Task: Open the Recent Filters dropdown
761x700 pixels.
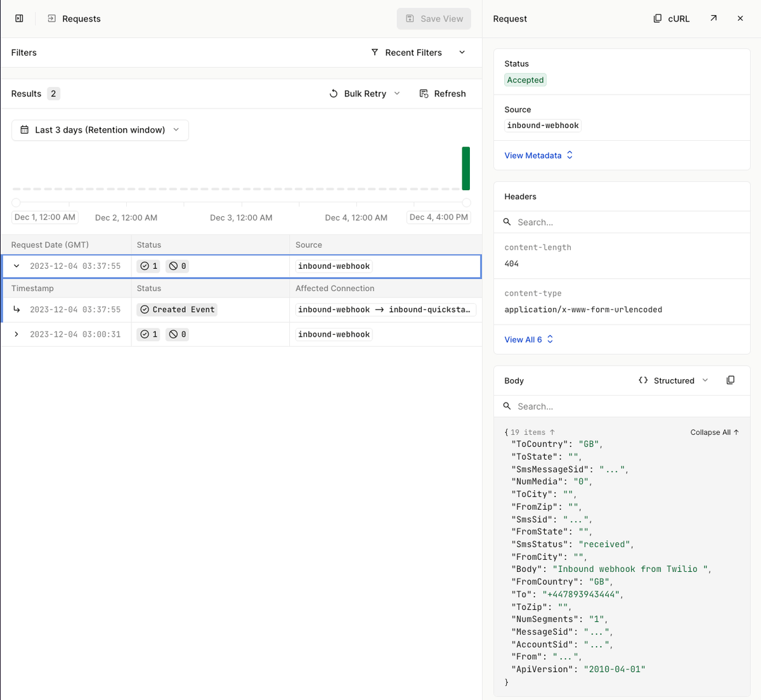Action: [x=413, y=52]
